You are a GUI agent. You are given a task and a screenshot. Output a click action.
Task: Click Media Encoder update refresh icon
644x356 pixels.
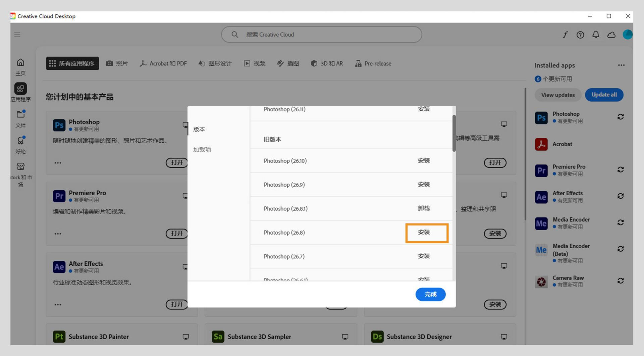[x=621, y=222]
